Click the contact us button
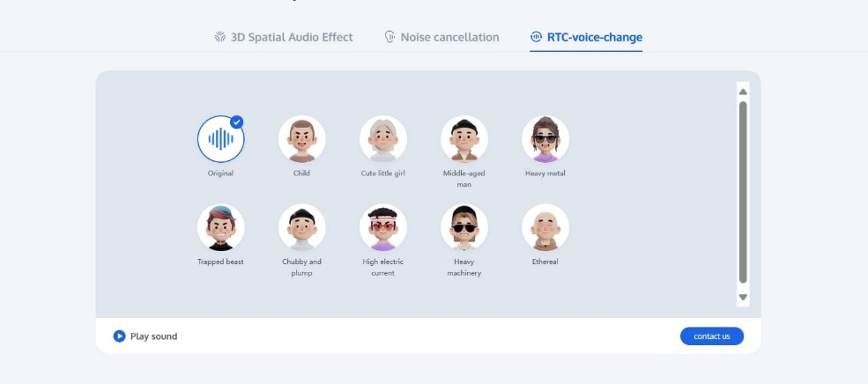Screen dimensions: 868x384 (x=711, y=336)
